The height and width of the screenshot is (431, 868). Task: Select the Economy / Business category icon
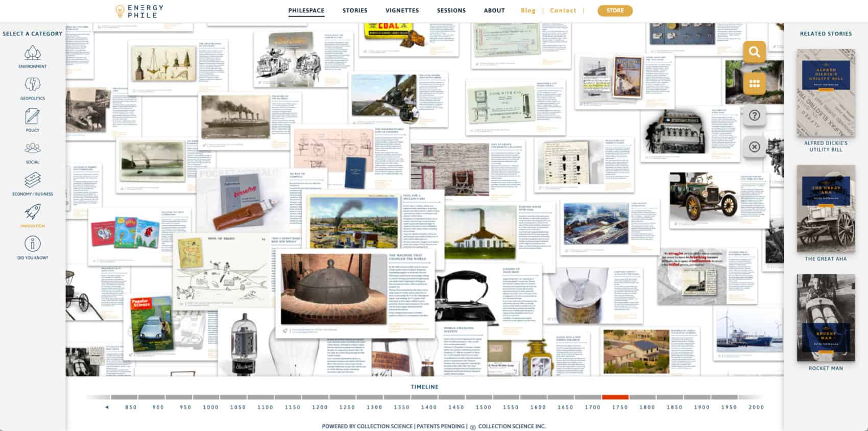(x=33, y=180)
